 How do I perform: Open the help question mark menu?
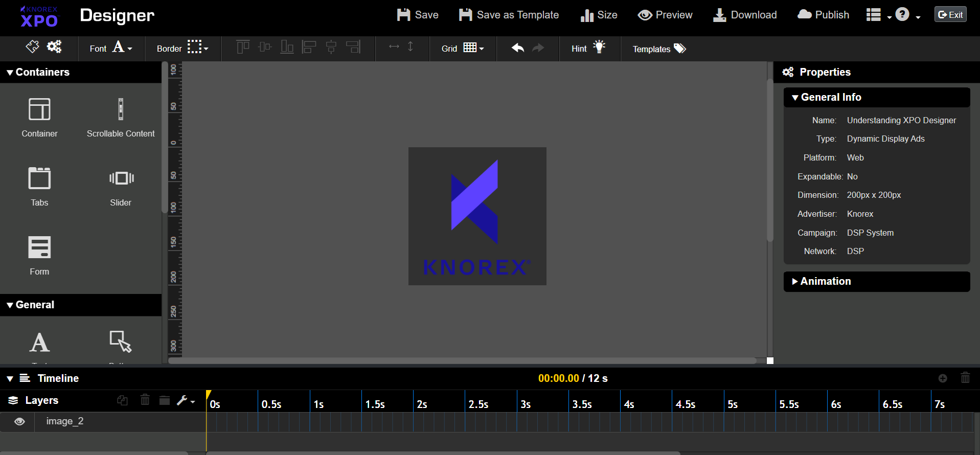click(907, 15)
